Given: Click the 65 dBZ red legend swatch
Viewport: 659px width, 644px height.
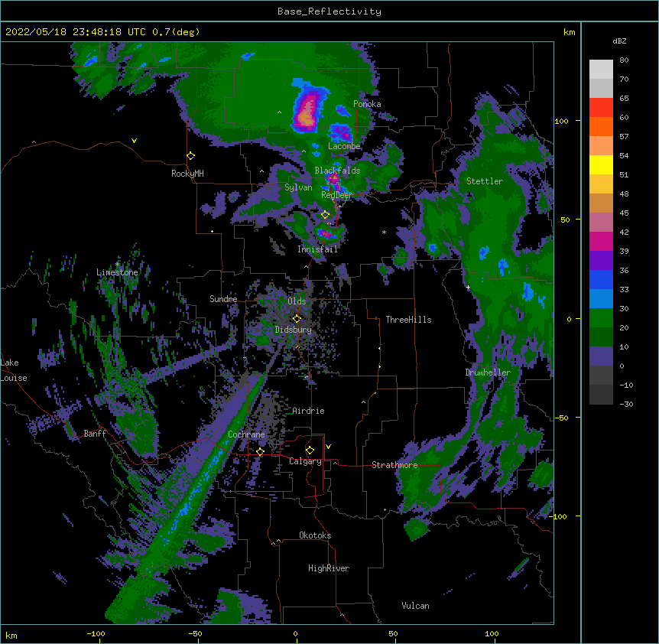Looking at the screenshot, I should click(601, 108).
